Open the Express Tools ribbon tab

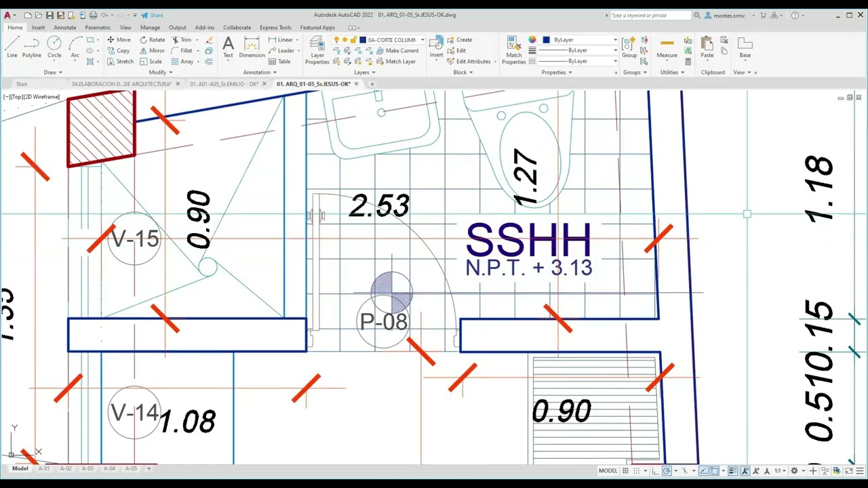pos(275,28)
